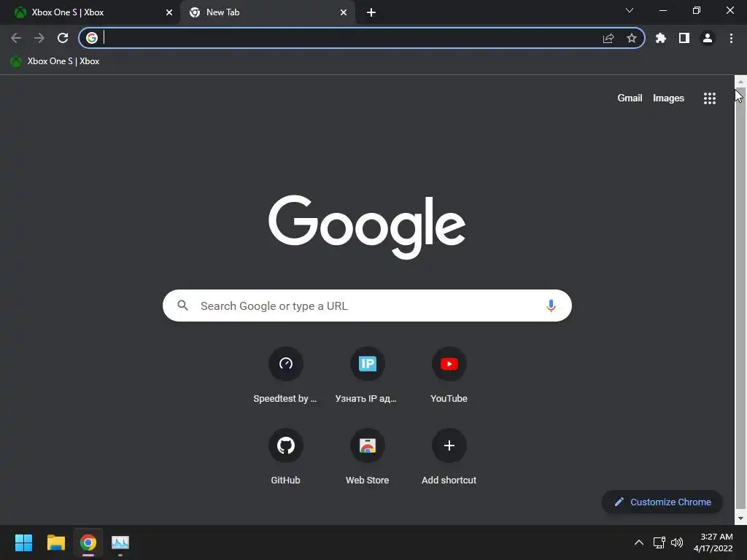
Task: Click the page scrollbar up arrow
Action: click(x=740, y=82)
